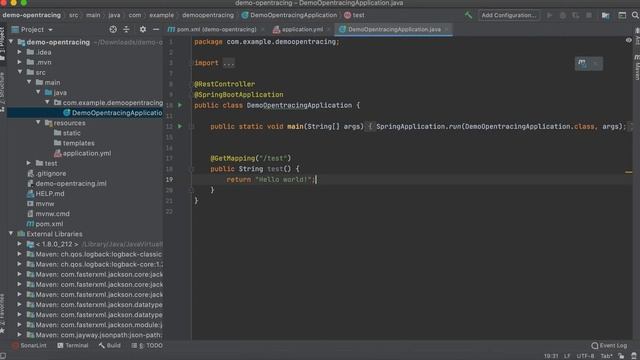Collapse the demo-opentracing root node
This screenshot has height=360, width=640.
pos(11,42)
